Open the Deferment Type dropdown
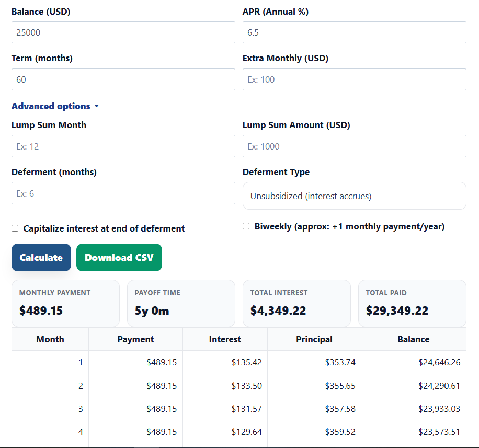Screen dimensions: 479x448 [x=354, y=196]
